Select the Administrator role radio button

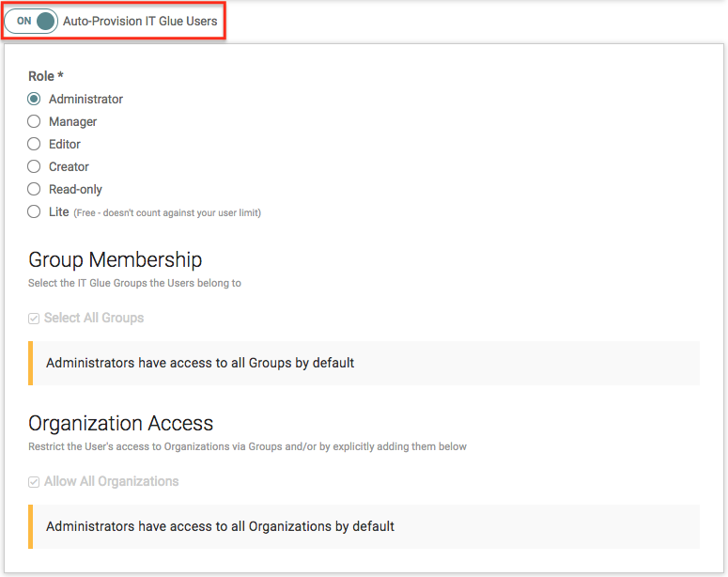pyautogui.click(x=34, y=99)
